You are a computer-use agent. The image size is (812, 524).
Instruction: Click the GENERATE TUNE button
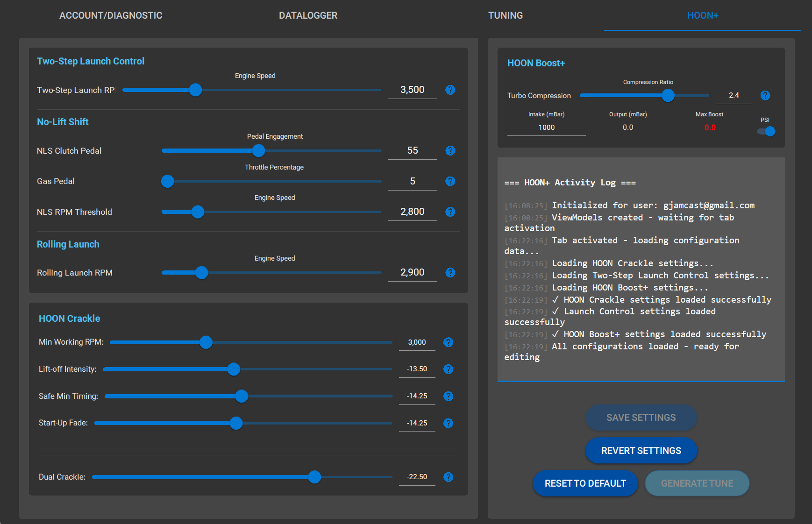(697, 483)
